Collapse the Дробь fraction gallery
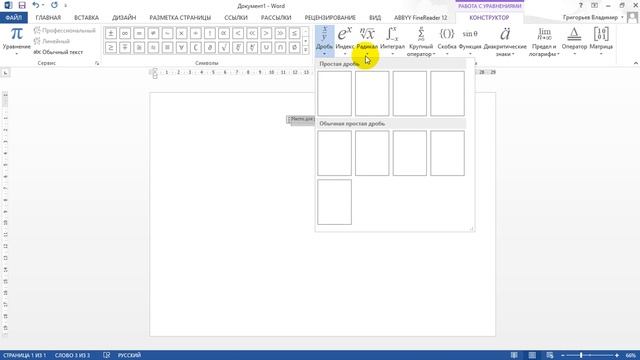Viewport: 640px width, 360px height. 324,41
